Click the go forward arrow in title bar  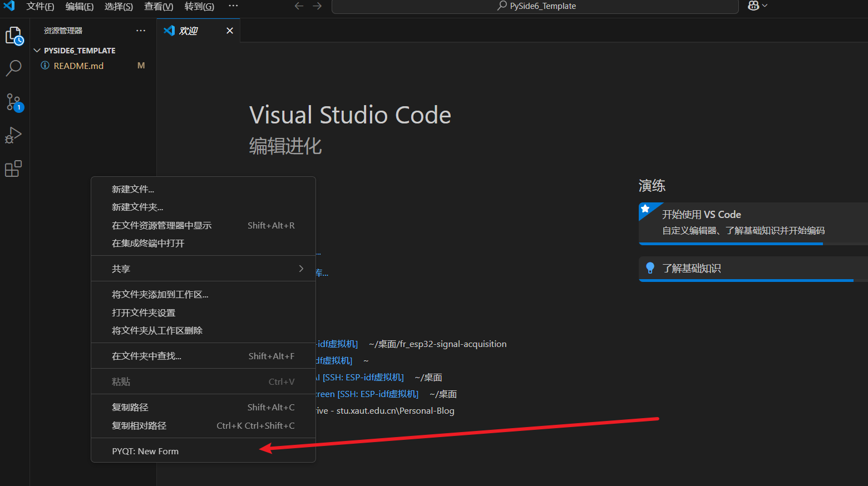click(317, 6)
